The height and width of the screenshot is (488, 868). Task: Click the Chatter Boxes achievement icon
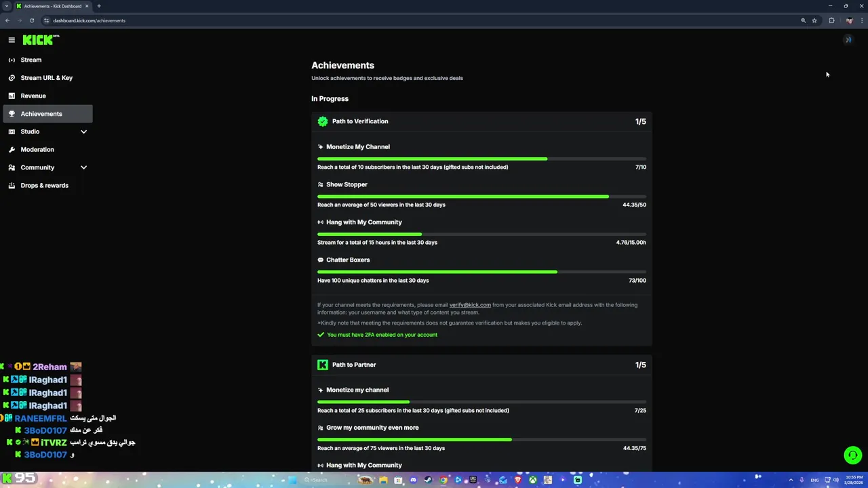[x=320, y=260]
